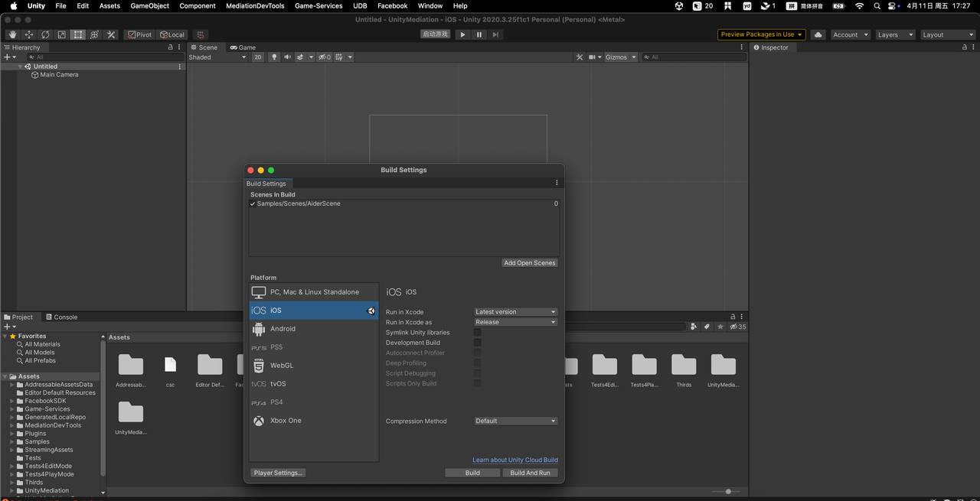Select the Hand tool in the toolbar
The width and height of the screenshot is (980, 501).
12,34
